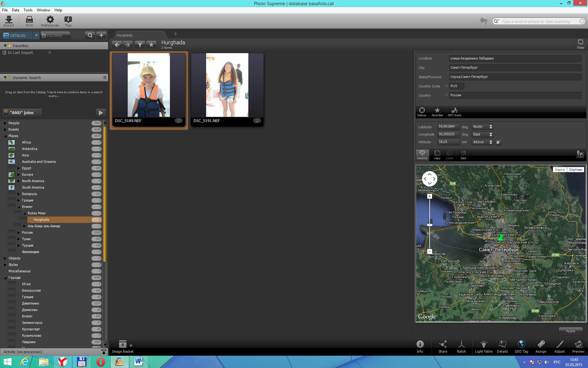
Task: Switch map to Спутник view
Action: (x=575, y=170)
